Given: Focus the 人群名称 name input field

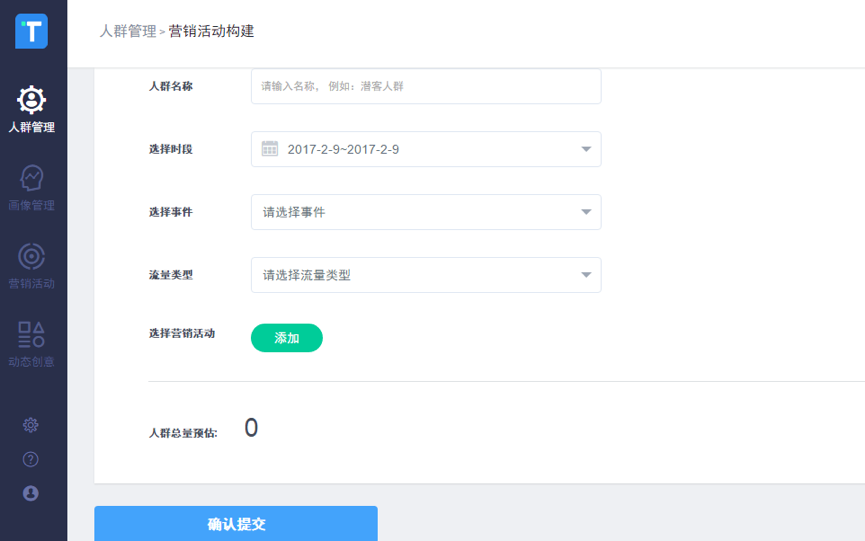Looking at the screenshot, I should (426, 86).
